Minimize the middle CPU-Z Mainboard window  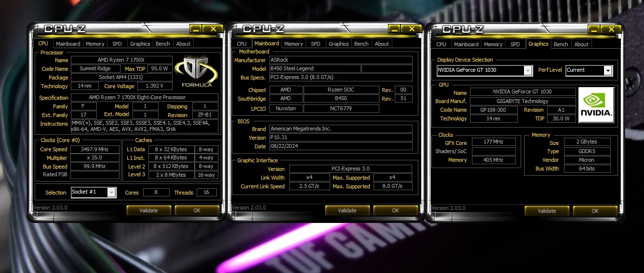tap(394, 29)
